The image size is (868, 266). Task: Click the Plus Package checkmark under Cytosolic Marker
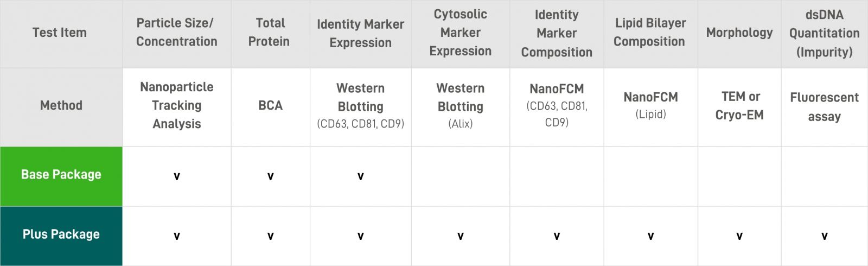click(461, 236)
